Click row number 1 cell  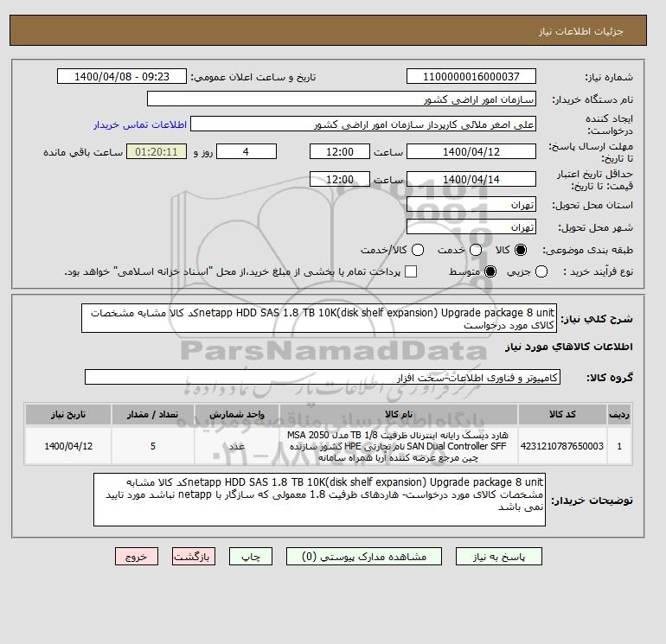(x=619, y=446)
